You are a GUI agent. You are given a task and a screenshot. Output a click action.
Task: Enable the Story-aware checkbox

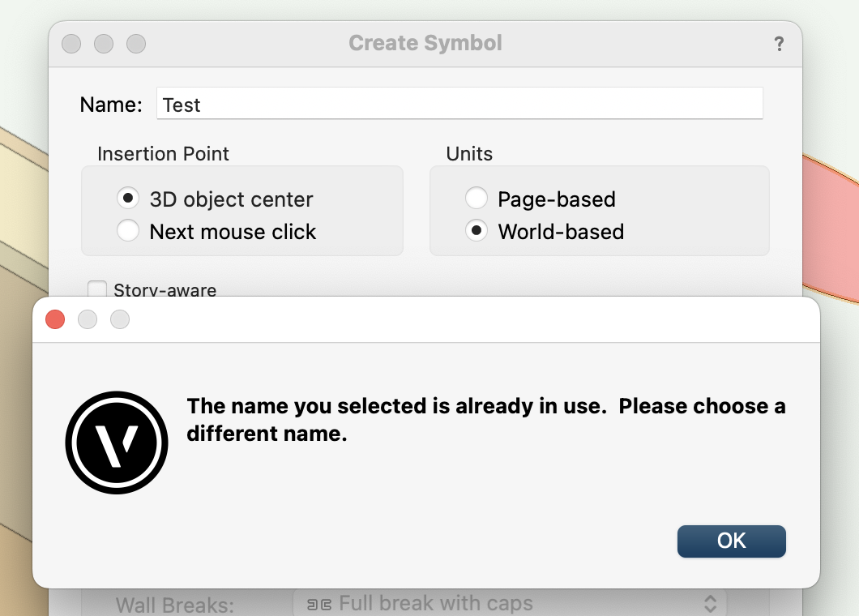click(97, 289)
